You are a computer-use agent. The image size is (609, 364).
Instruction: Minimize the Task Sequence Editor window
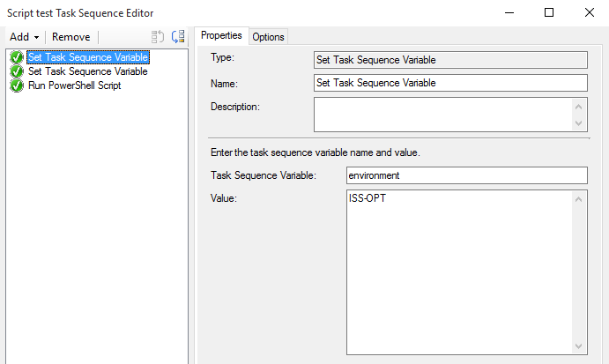point(509,13)
